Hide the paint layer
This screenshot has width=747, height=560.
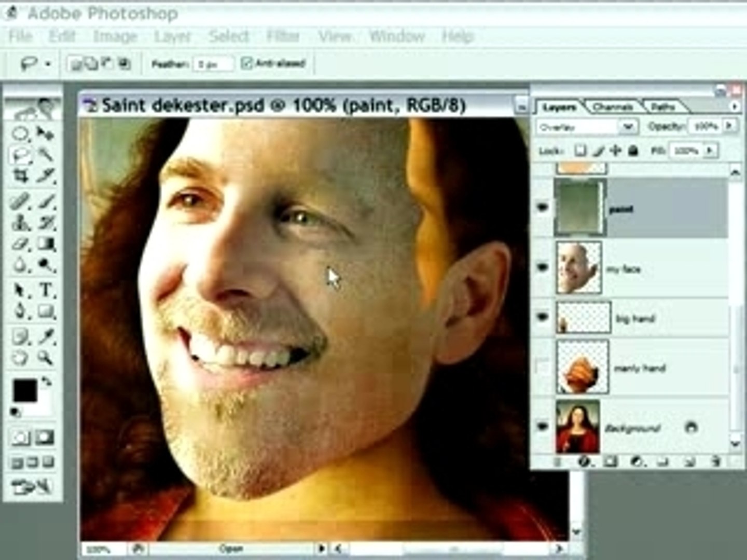coord(543,208)
